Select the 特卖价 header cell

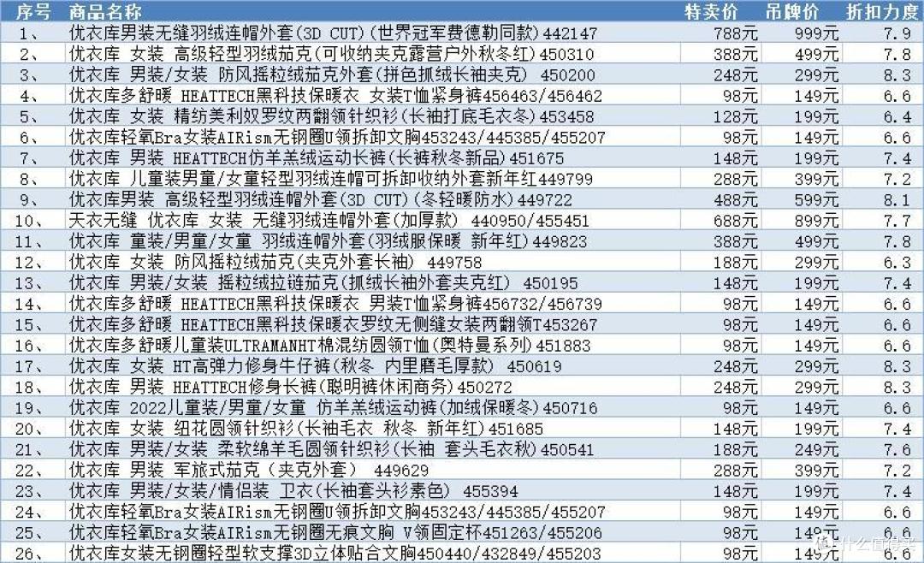pyautogui.click(x=711, y=12)
